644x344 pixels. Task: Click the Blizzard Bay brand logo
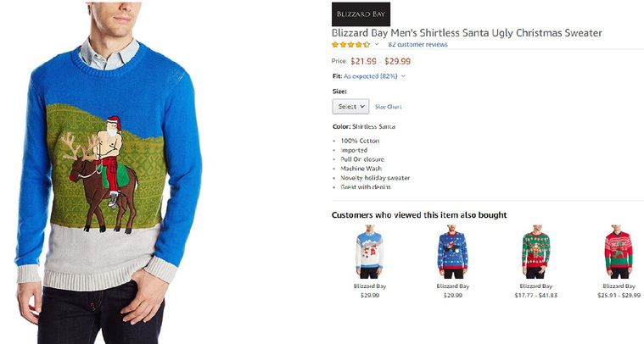click(x=361, y=14)
